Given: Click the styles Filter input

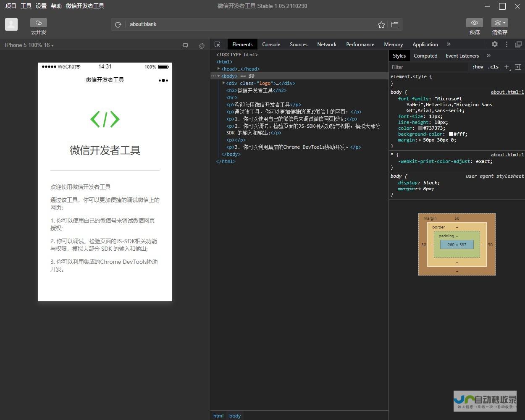Looking at the screenshot, I should click(x=428, y=67).
